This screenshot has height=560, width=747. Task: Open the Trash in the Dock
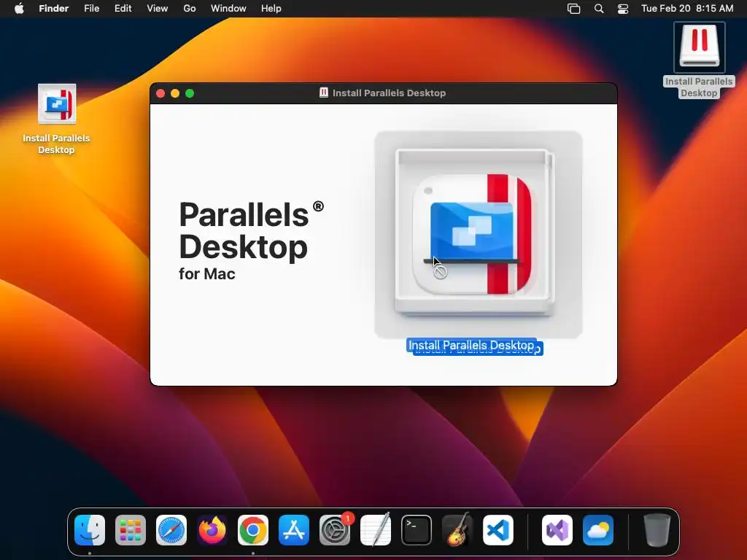(x=657, y=530)
